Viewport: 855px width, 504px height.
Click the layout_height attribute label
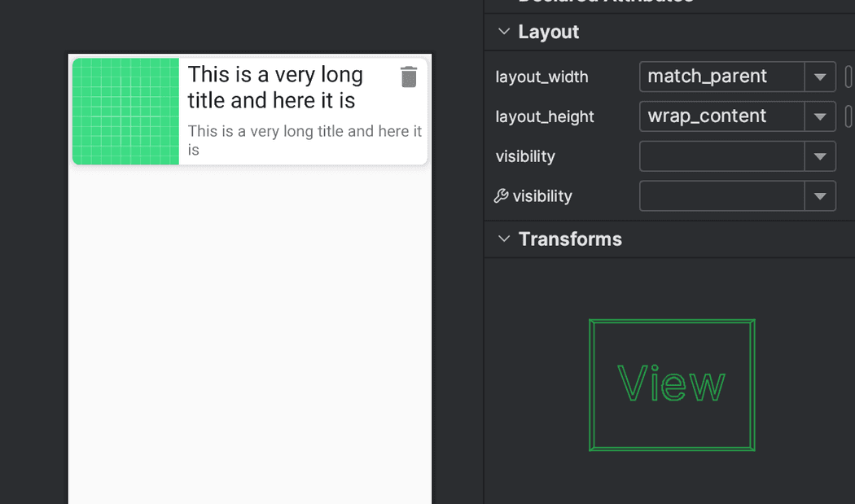coord(544,116)
